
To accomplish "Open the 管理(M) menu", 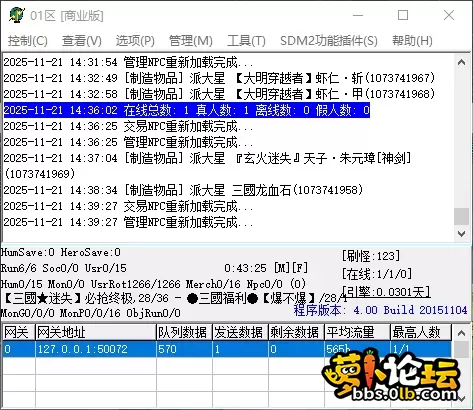I will [191, 41].
